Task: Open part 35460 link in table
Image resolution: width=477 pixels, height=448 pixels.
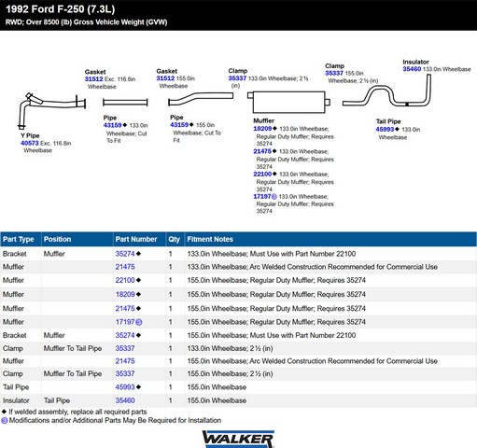Action: (x=125, y=400)
